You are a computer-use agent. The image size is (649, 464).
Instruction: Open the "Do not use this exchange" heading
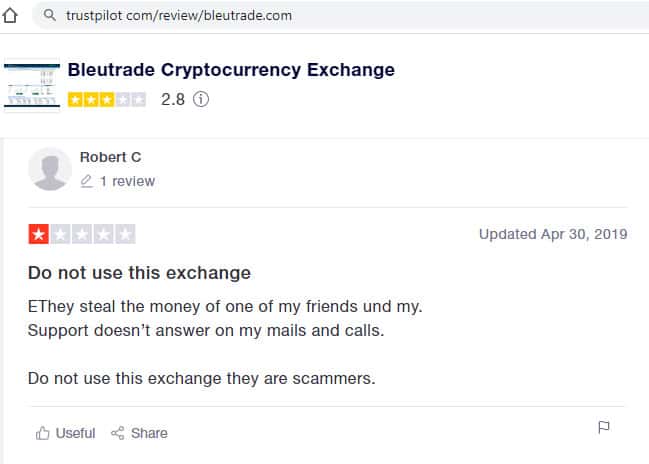pos(139,272)
